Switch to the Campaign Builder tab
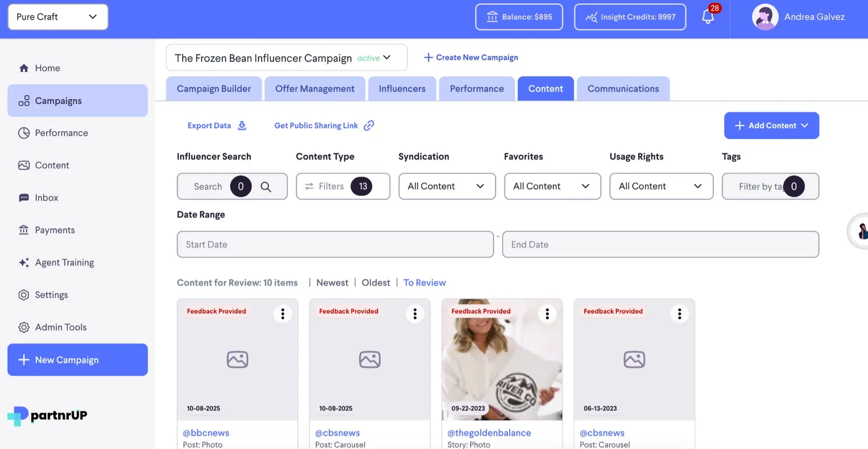Viewport: 868px width, 449px height. (214, 89)
